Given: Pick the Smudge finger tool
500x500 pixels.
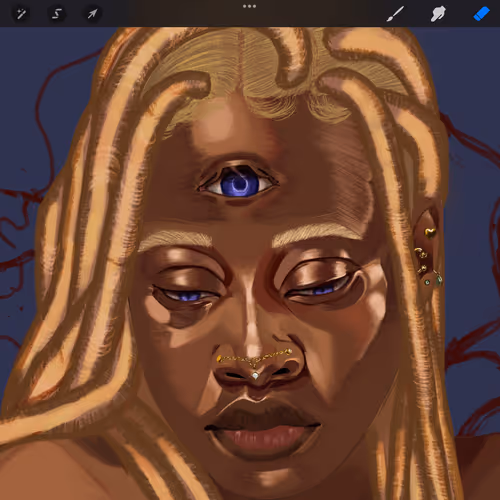Looking at the screenshot, I should [438, 14].
